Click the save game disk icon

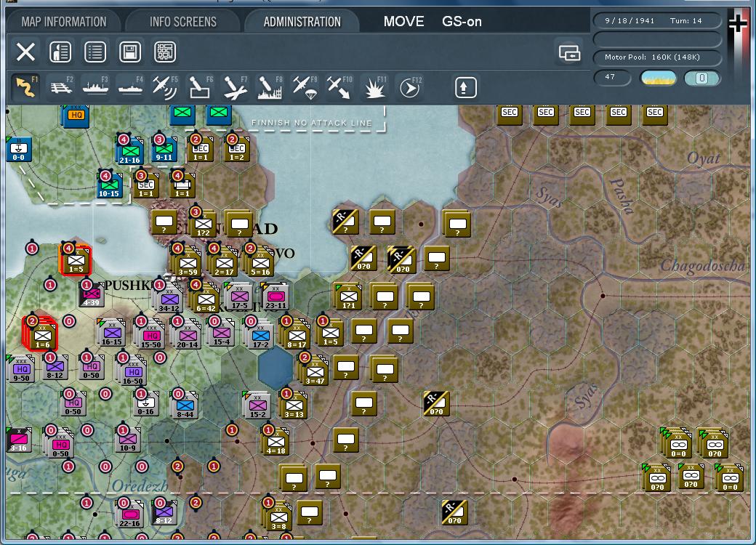click(x=131, y=52)
